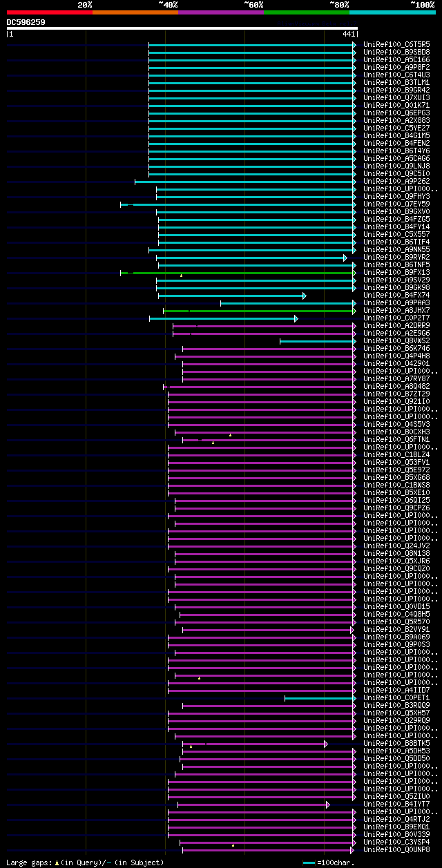Click UniRef100_Q6EPG3

pos(396,113)
